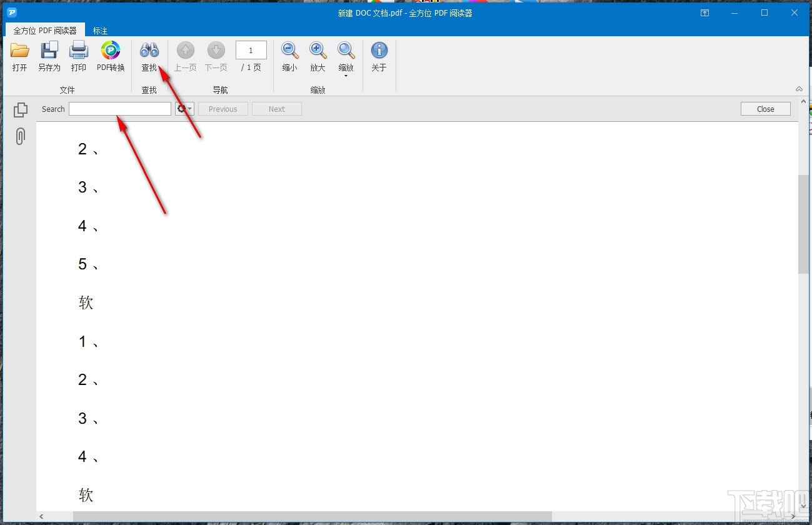Click the ribbon display options icon in title bar
Image resolution: width=812 pixels, height=525 pixels.
click(705, 12)
